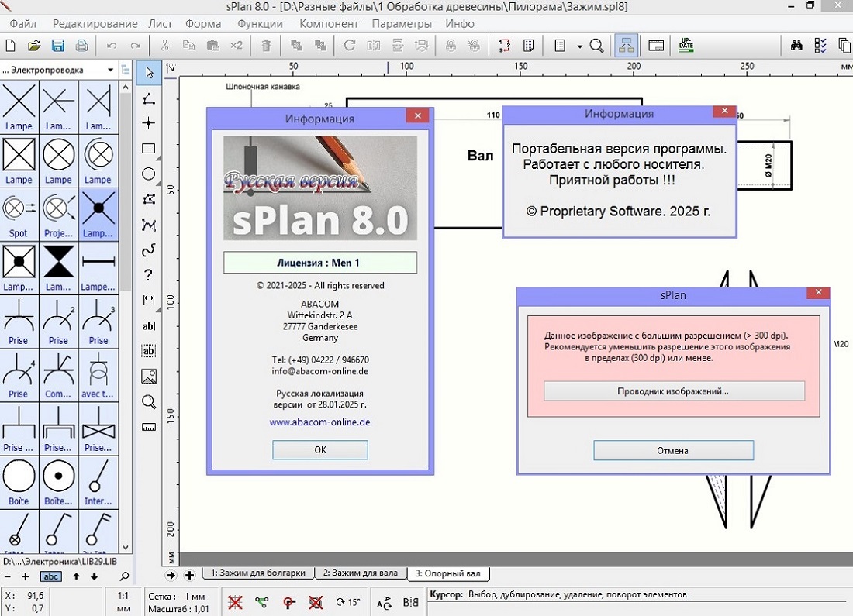Open the Редактирование menu
The height and width of the screenshot is (616, 853).
[95, 24]
